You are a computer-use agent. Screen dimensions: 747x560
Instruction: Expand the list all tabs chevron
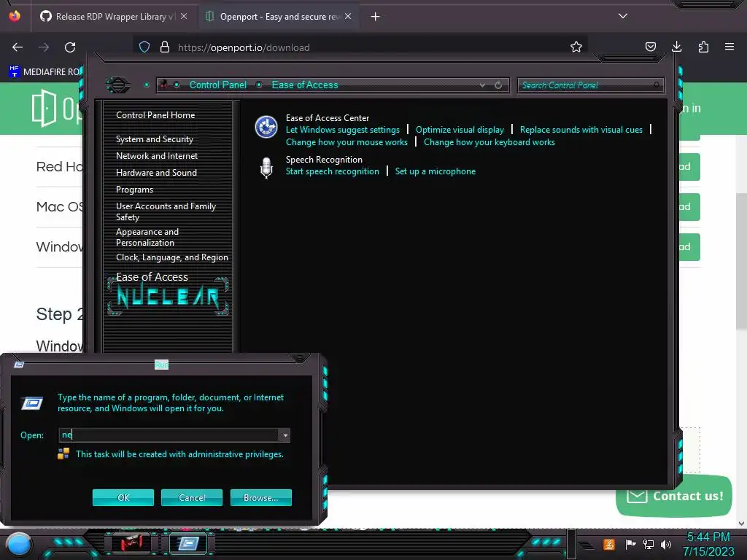(623, 16)
